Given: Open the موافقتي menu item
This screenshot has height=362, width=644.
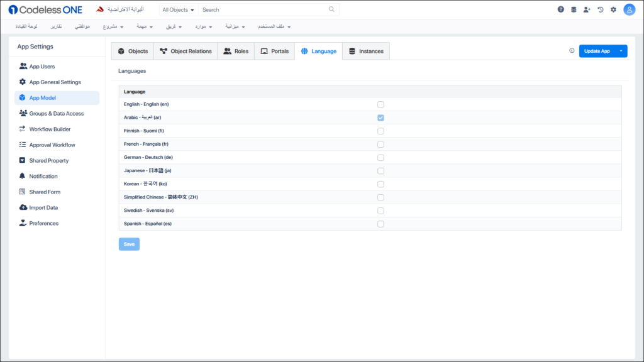Looking at the screenshot, I should pos(82,26).
